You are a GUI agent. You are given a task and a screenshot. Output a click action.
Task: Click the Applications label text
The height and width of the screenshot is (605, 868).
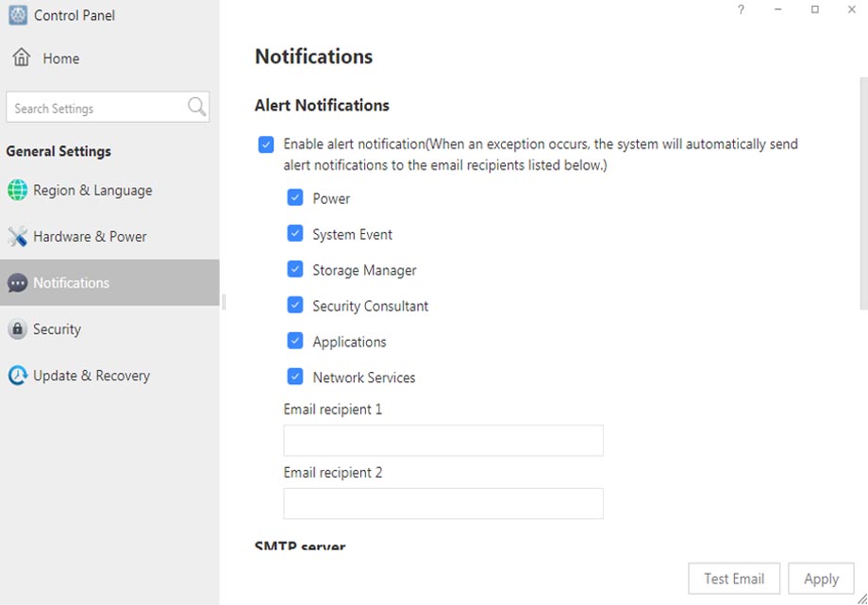tap(349, 342)
